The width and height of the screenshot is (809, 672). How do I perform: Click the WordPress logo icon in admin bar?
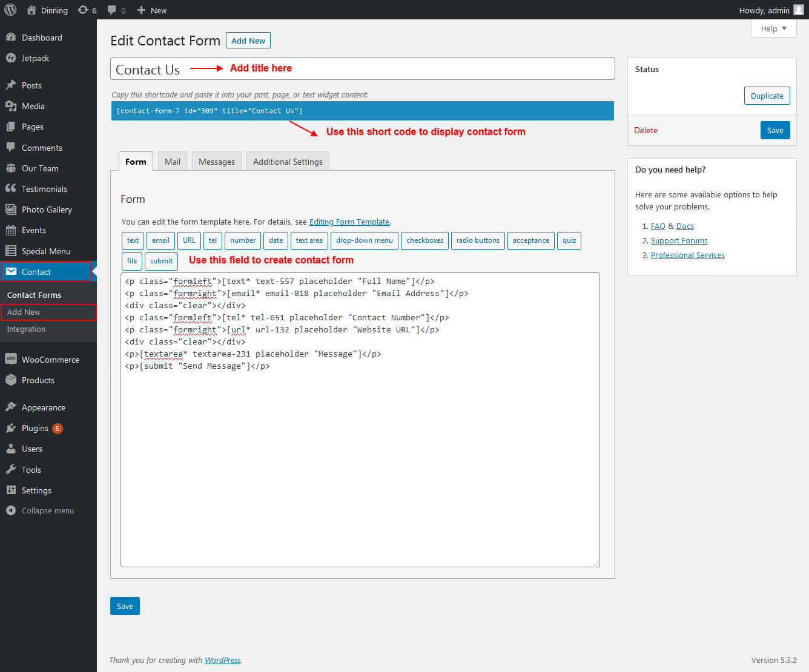coord(10,10)
